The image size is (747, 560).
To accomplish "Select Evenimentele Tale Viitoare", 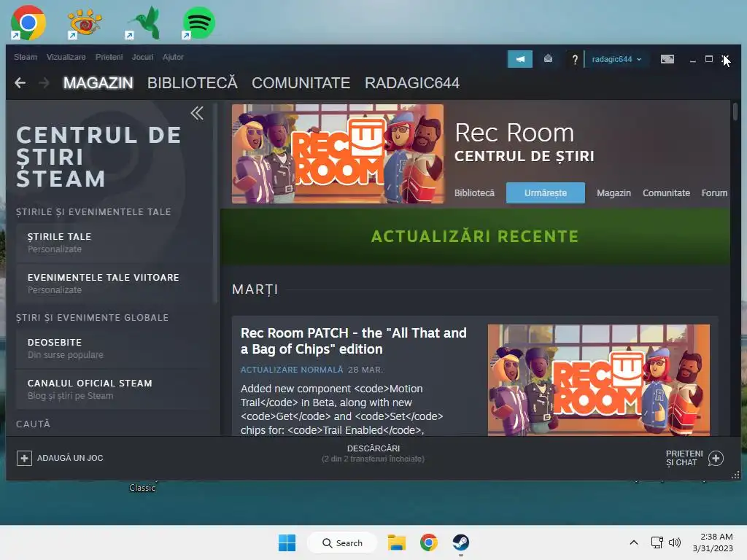I will point(113,284).
